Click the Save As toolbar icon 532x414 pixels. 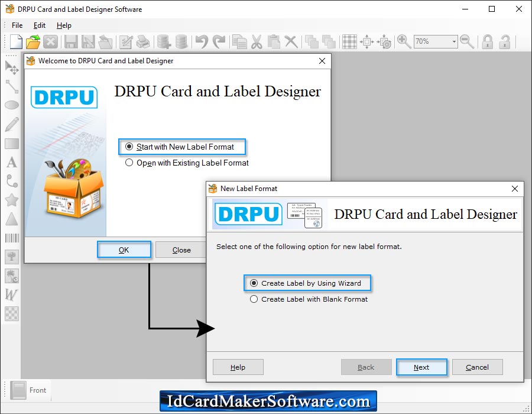tap(88, 42)
